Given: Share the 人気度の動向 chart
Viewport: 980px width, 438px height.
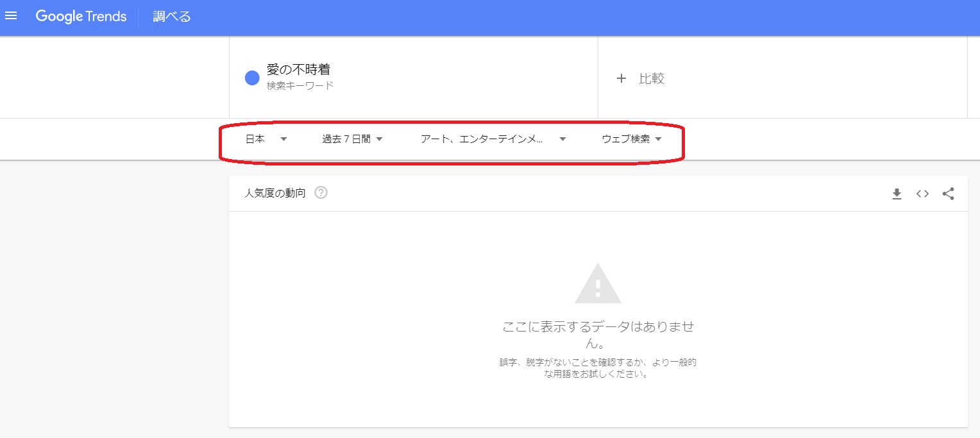Looking at the screenshot, I should (948, 194).
